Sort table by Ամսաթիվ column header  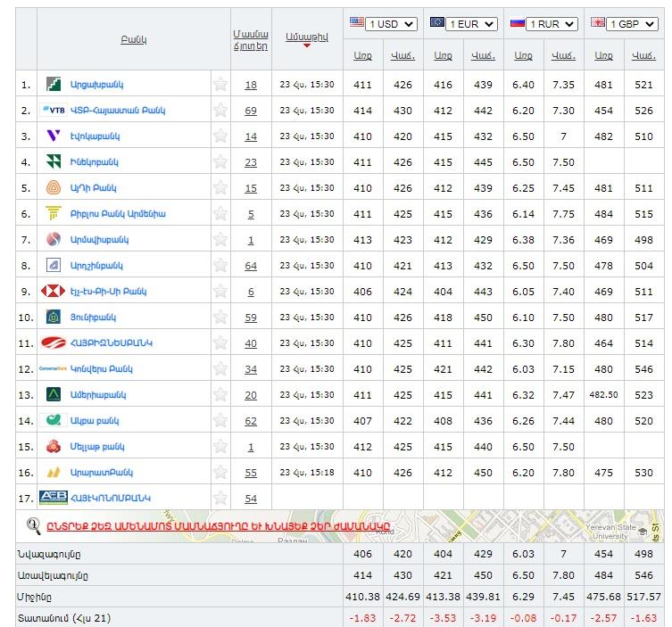(x=307, y=37)
